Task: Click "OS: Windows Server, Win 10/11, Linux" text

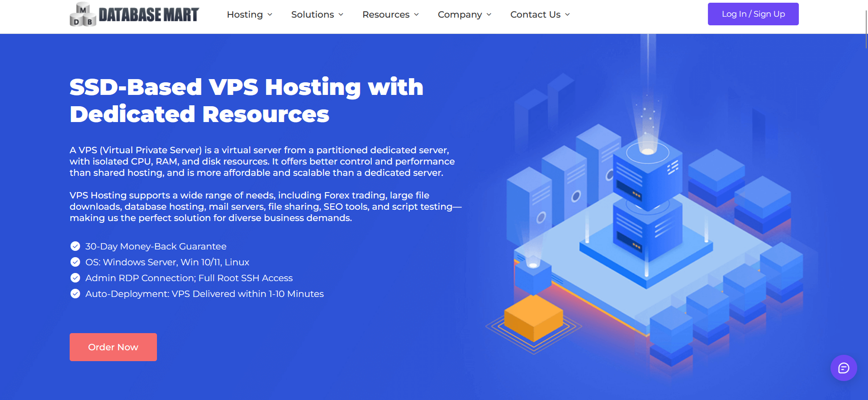Action: 167,262
